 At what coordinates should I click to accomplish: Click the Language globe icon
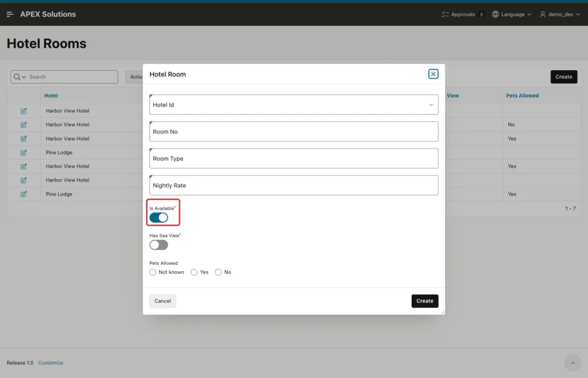[496, 14]
